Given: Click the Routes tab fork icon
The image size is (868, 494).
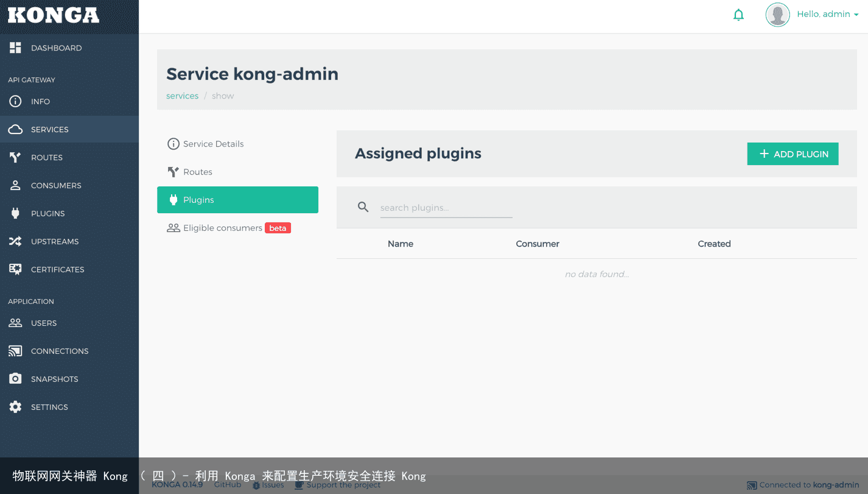Looking at the screenshot, I should point(173,172).
